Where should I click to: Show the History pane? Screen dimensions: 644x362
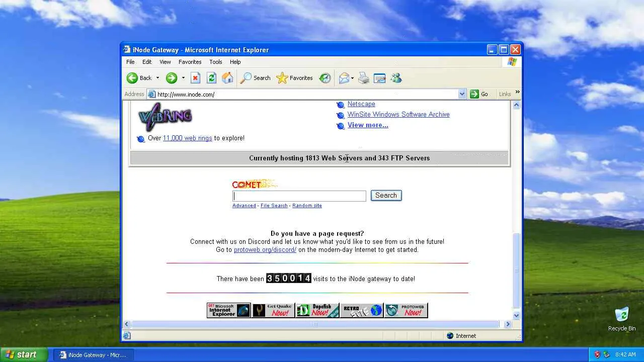[325, 78]
